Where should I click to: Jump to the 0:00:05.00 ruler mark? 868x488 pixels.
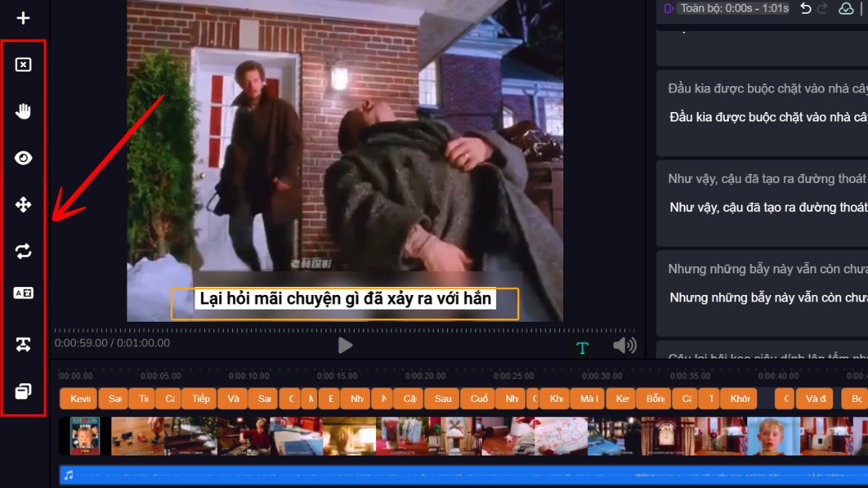point(161,376)
